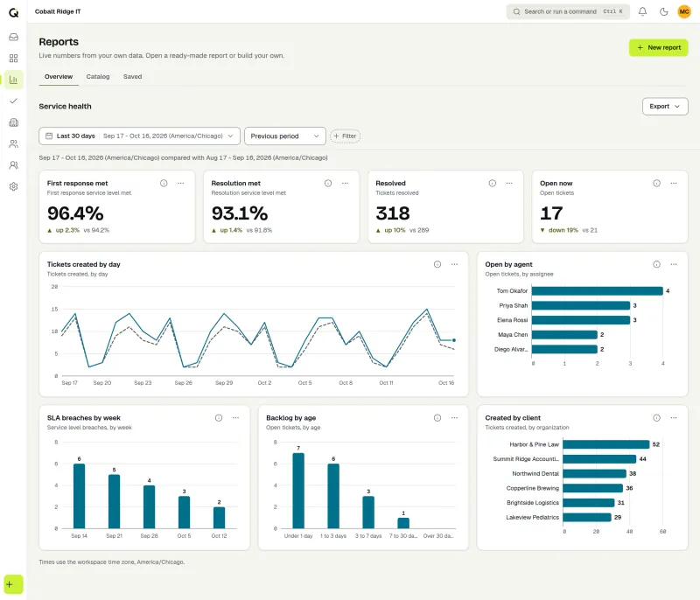Open the Previous period comparison dropdown
The height and width of the screenshot is (600, 700).
coord(285,136)
